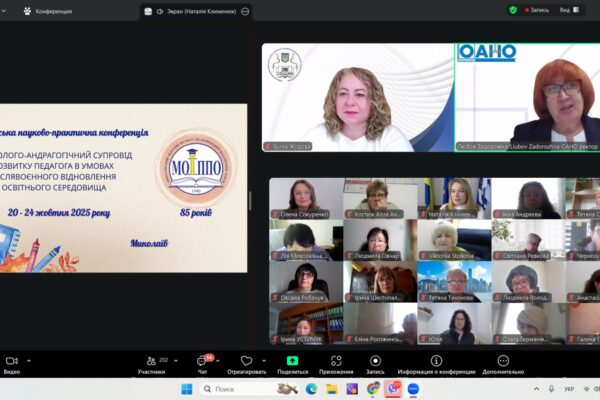This screenshot has width=600, height=400.
Task: Open the Участники participants panel
Action: 151,361
